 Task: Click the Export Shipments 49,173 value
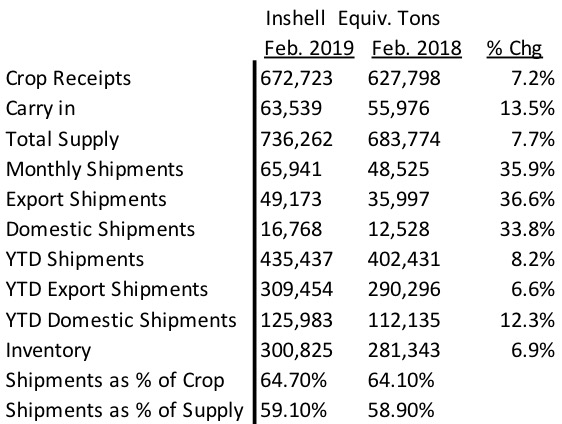click(x=291, y=200)
